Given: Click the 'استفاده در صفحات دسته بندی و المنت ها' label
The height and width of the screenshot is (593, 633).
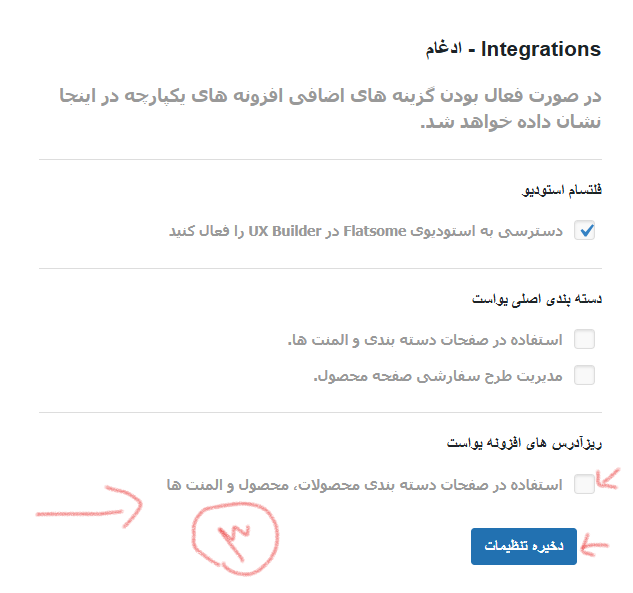Looking at the screenshot, I should pos(425,340).
